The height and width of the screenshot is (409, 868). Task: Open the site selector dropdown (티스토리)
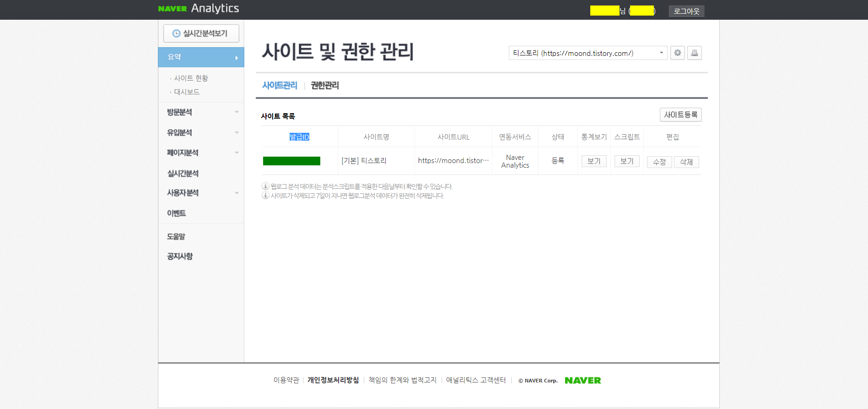[588, 53]
